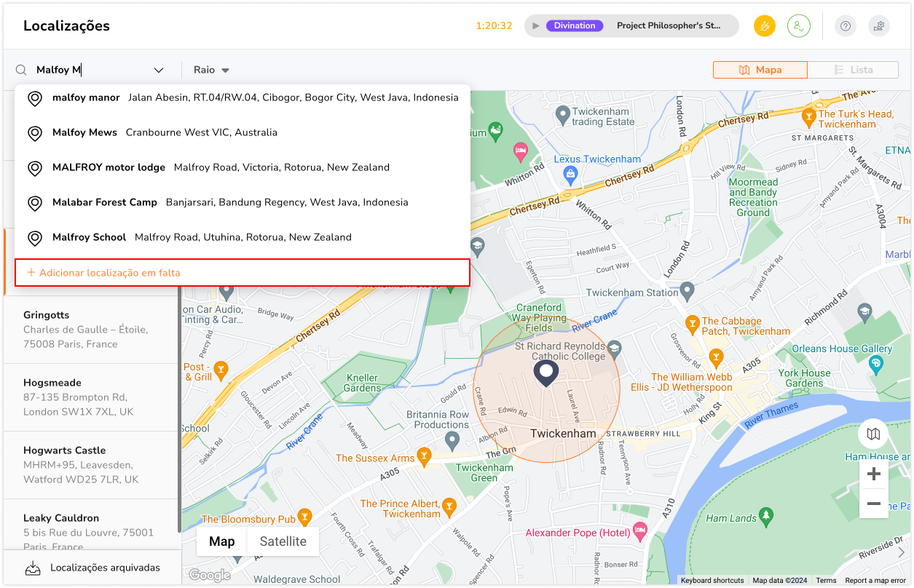Screen dimensions: 914x588
Task: Switch to Lista view
Action: [x=853, y=70]
